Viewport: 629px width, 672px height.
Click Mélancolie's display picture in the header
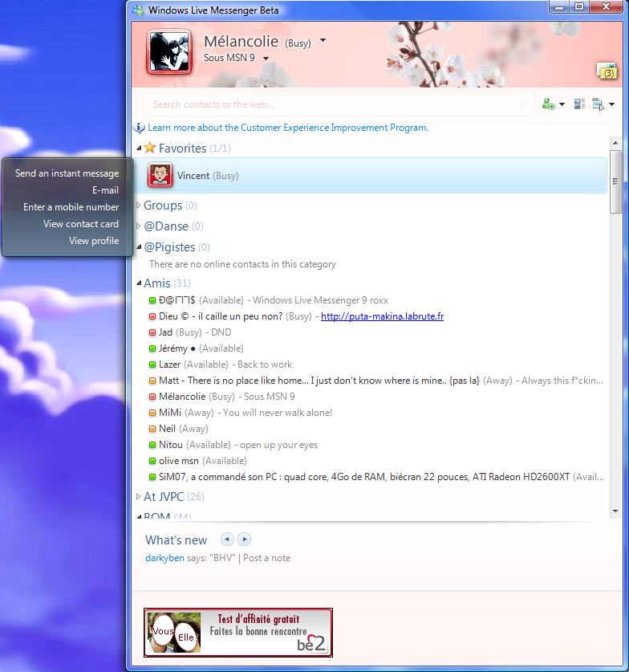(x=169, y=52)
